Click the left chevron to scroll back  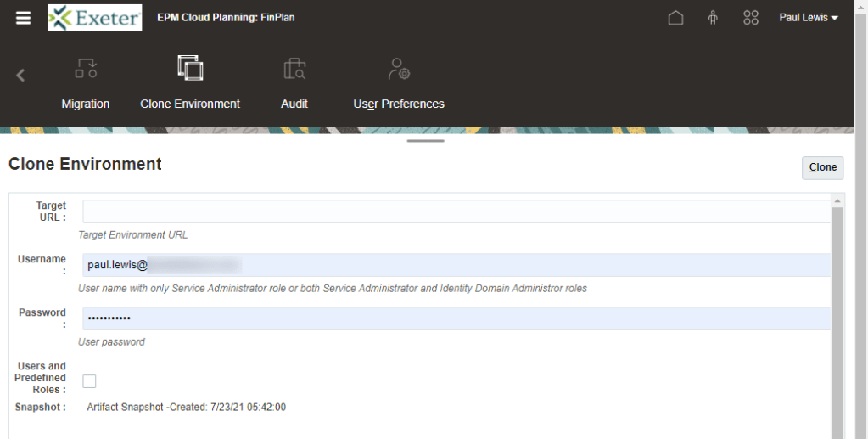click(20, 75)
